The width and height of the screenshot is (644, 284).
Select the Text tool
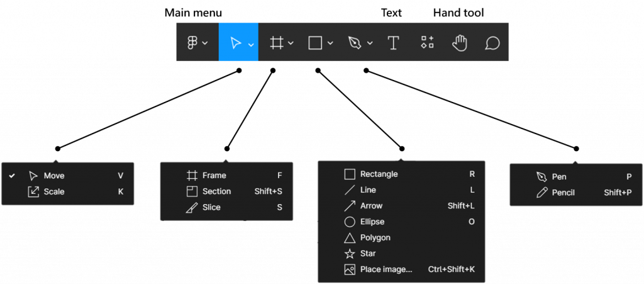(x=394, y=43)
